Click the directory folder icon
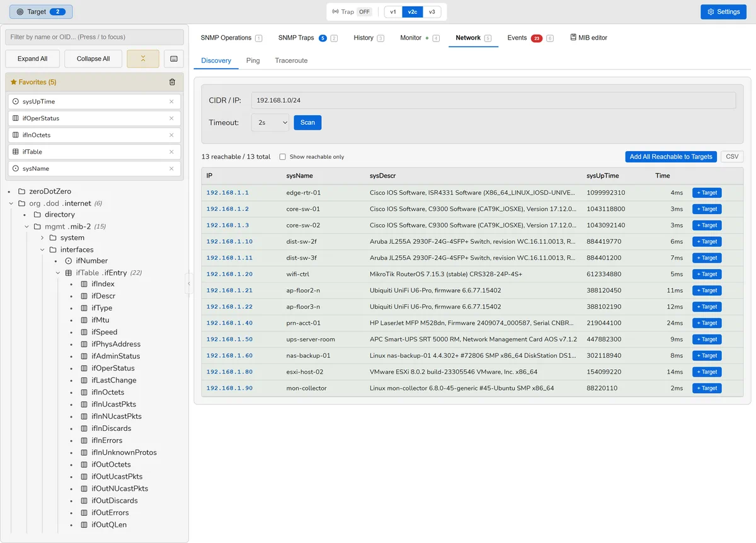This screenshot has width=756, height=543. tap(37, 215)
